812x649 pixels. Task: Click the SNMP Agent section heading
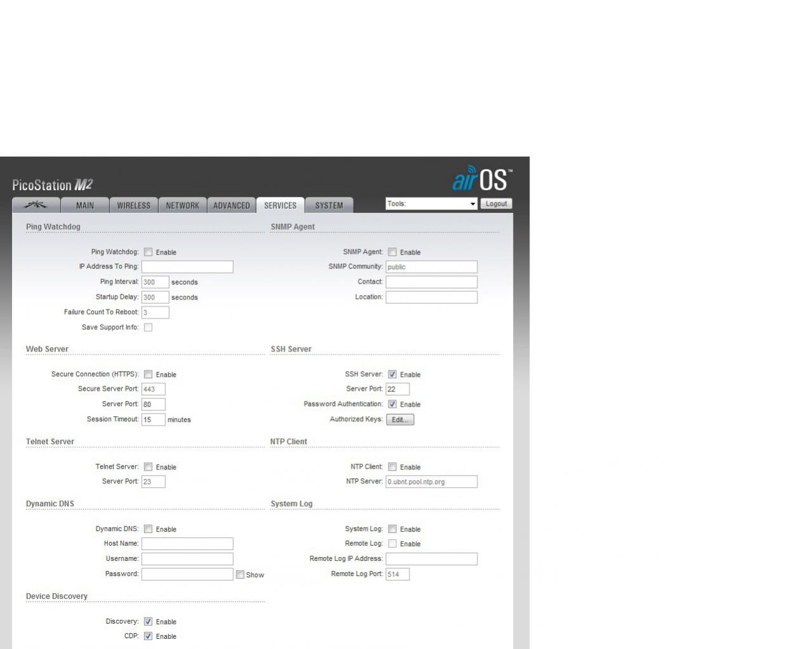pyautogui.click(x=293, y=227)
